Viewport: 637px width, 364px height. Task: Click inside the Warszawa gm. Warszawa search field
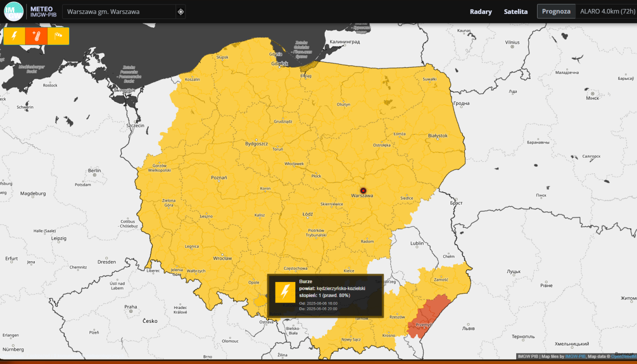coord(119,12)
